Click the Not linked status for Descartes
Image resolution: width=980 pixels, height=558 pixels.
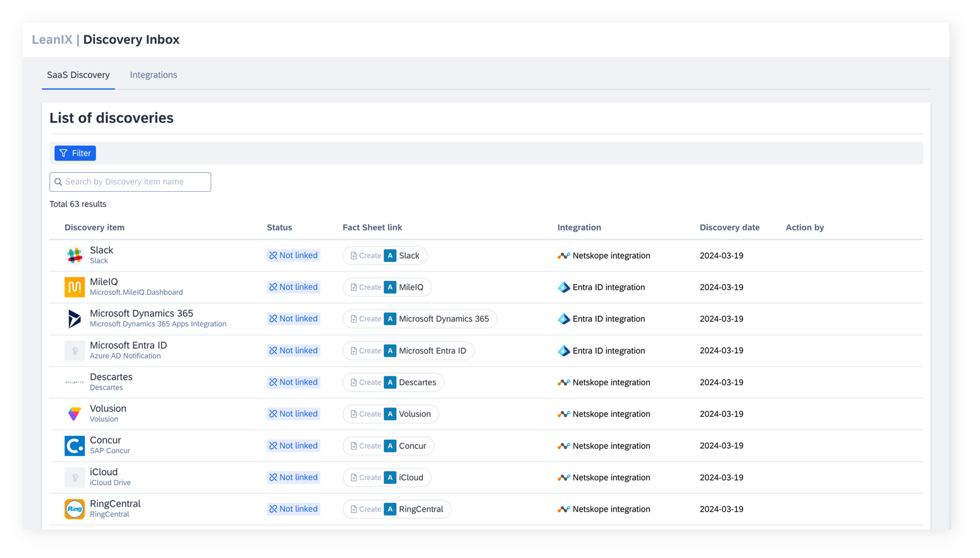293,382
